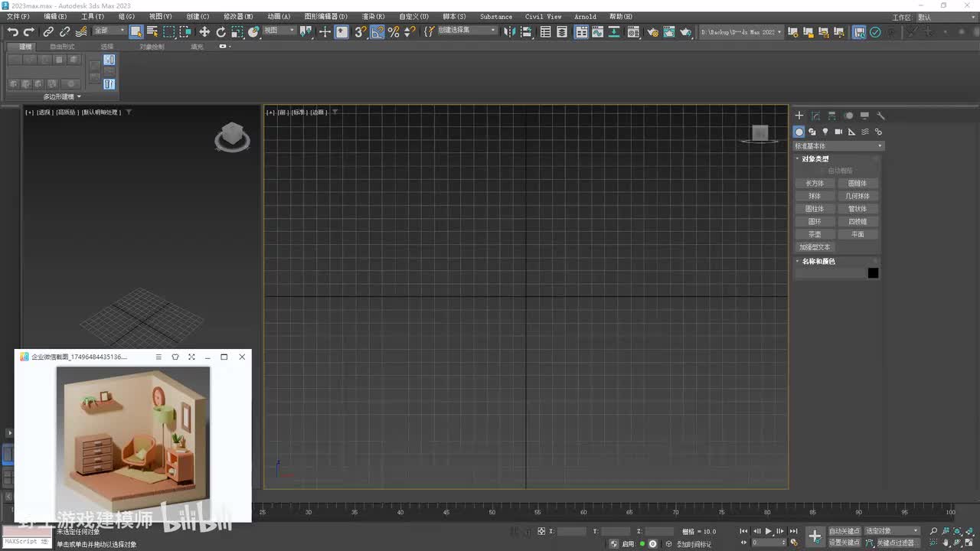Create a 茶壶 teapot primitive
Screen dimensions: 980x551
815,235
